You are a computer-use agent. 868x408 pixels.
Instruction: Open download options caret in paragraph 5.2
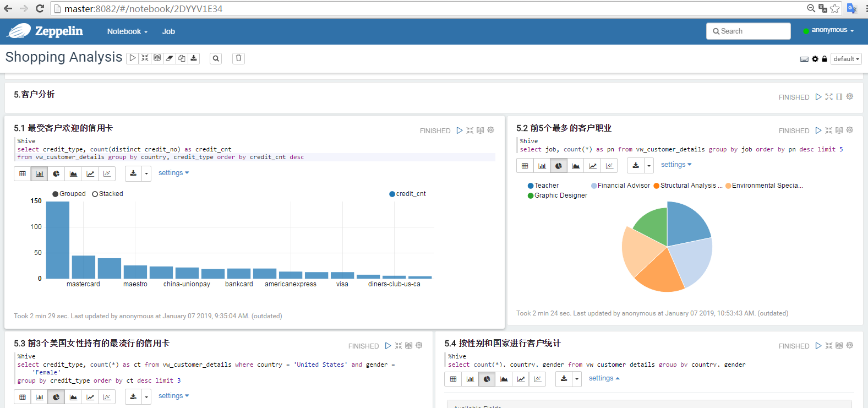[x=649, y=165]
